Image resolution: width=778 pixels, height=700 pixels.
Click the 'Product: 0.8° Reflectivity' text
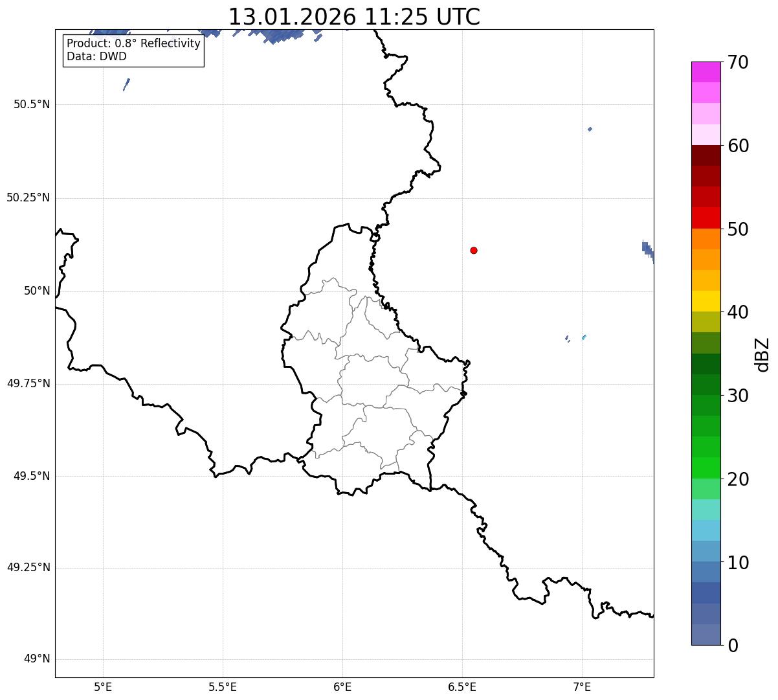pos(133,43)
